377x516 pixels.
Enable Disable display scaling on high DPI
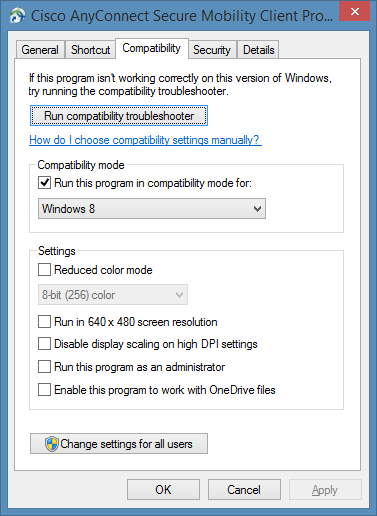(44, 344)
